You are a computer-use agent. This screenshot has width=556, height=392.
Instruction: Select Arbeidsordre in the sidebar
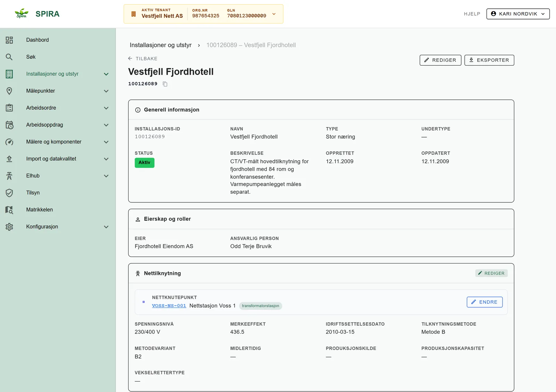pos(58,108)
